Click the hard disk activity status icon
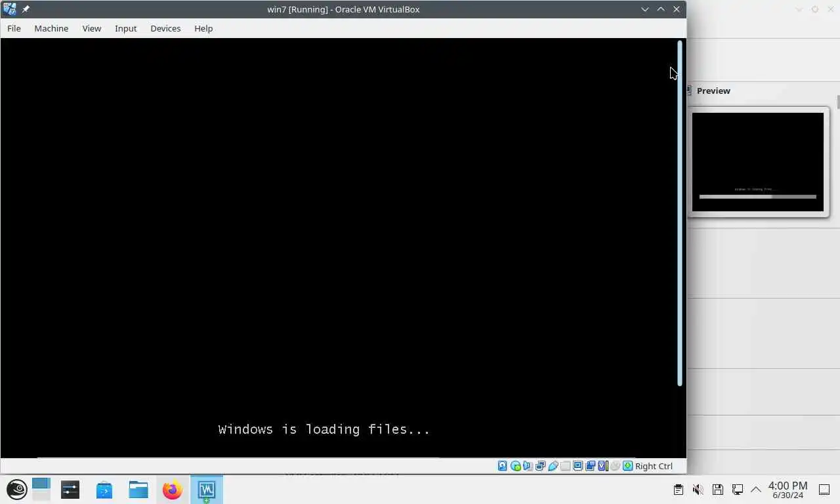840x504 pixels. coord(503,466)
